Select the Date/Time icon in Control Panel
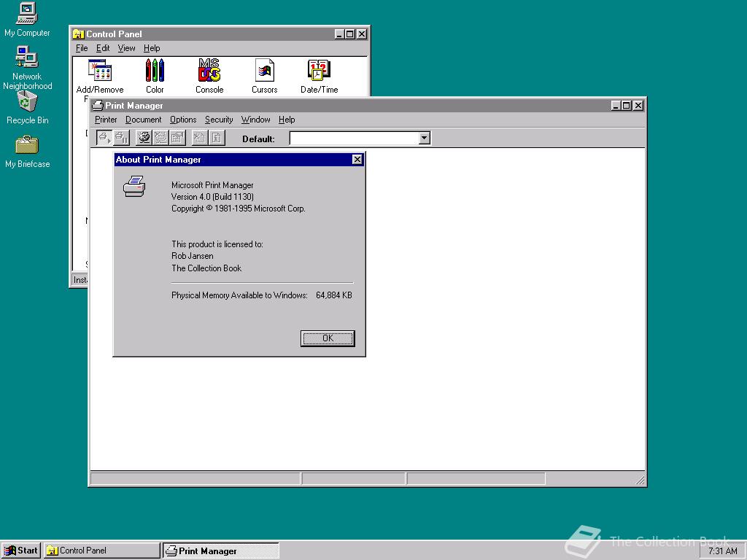 [320, 76]
